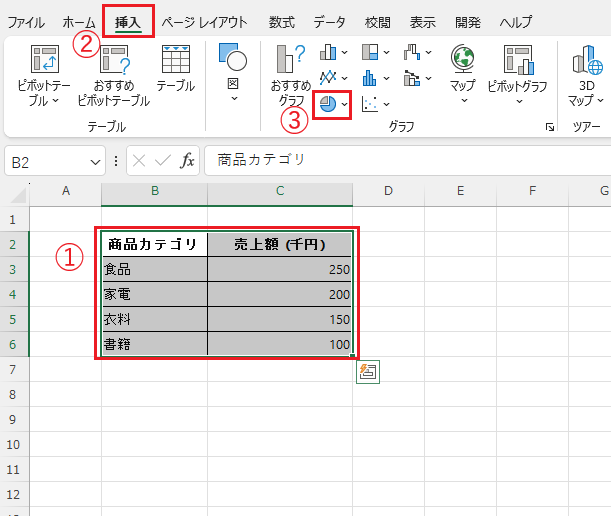The image size is (611, 516).
Task: Expand the hierarchy chart dropdown arrow
Action: (x=386, y=52)
